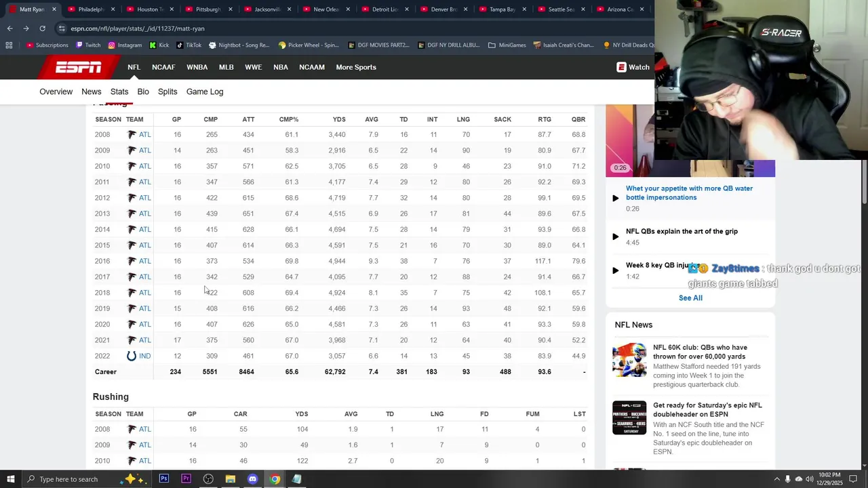Click the 60K club article thumbnail
This screenshot has width=868, height=488.
point(629,360)
